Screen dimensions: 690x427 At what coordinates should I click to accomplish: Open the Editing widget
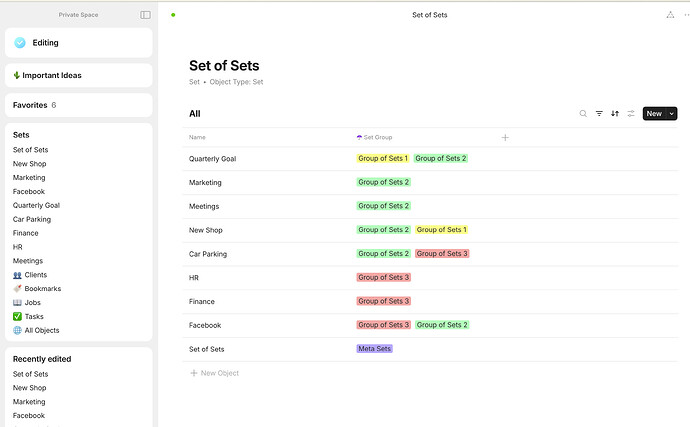(x=79, y=43)
